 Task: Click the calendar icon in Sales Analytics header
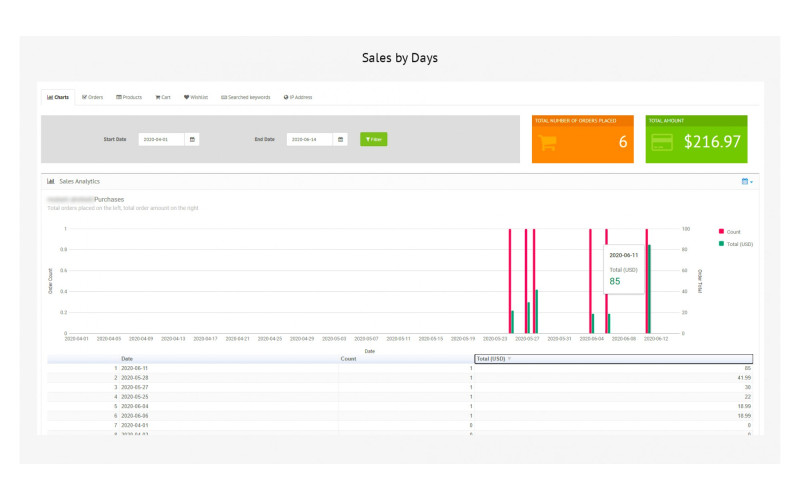click(745, 182)
